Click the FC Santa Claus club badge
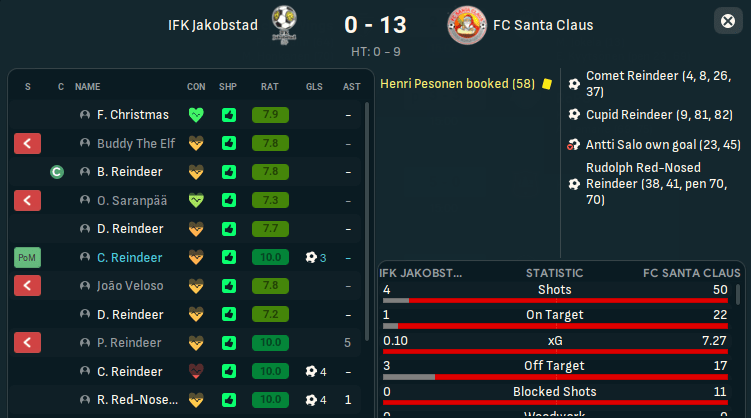The width and height of the screenshot is (751, 418). 467,24
